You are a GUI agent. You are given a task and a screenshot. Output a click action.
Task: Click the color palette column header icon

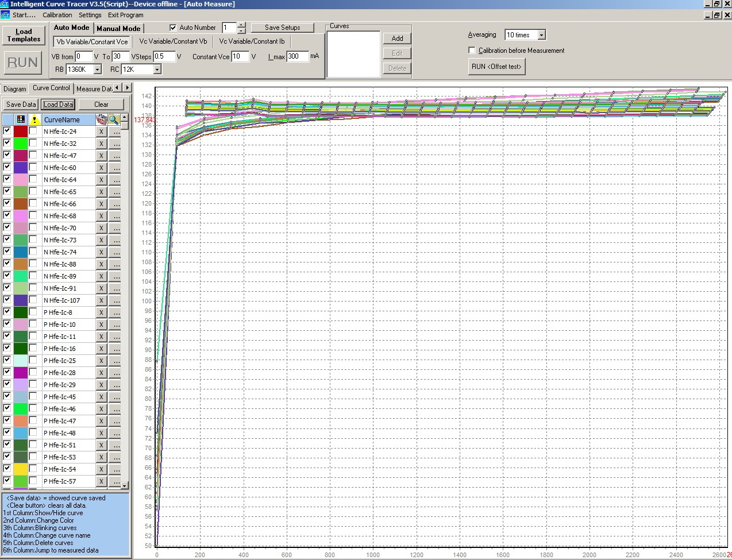(x=21, y=119)
